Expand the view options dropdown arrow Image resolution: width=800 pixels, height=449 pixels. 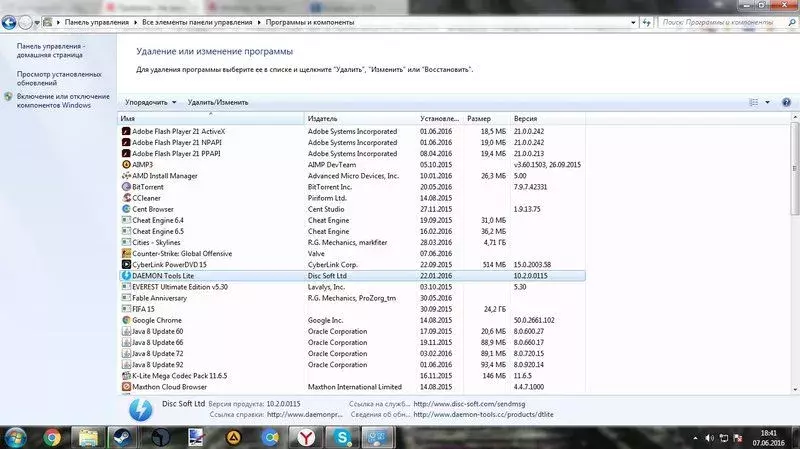pyautogui.click(x=767, y=103)
